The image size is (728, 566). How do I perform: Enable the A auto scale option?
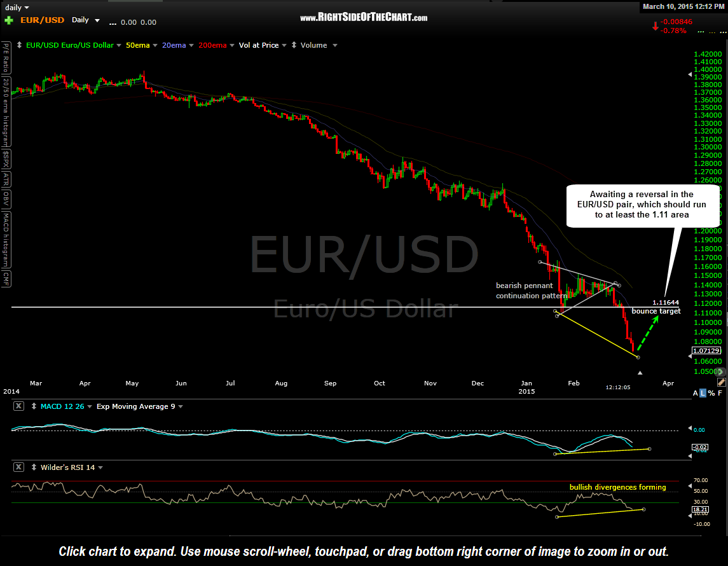695,394
